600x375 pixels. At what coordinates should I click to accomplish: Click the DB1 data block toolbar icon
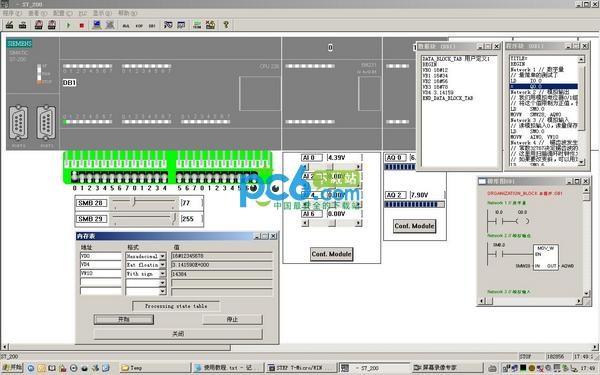152,26
